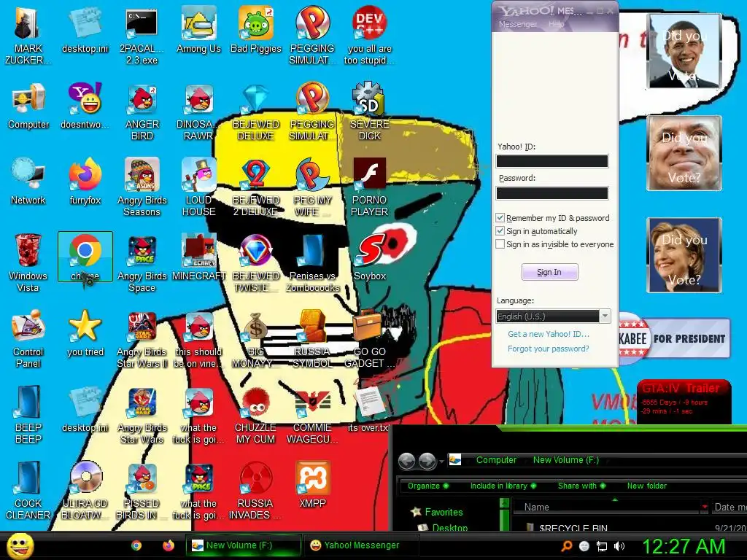The image size is (747, 560).
Task: Enable Sign in as invisible to everyone
Action: click(x=500, y=244)
